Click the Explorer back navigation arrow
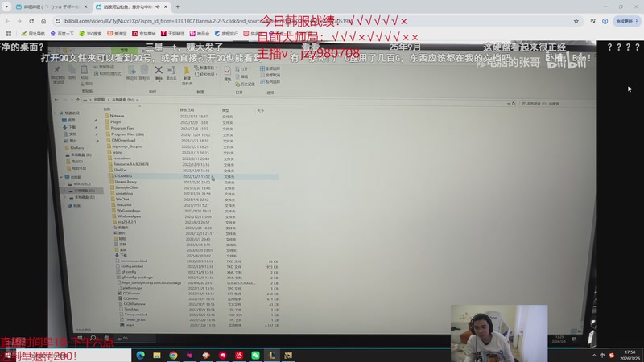Viewport: 644px width, 362px height. click(56, 100)
